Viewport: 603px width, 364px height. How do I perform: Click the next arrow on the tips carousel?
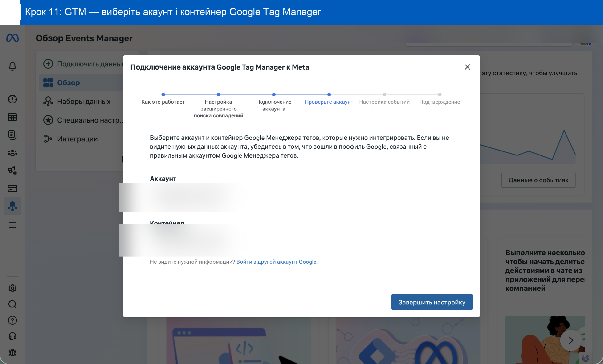571,340
